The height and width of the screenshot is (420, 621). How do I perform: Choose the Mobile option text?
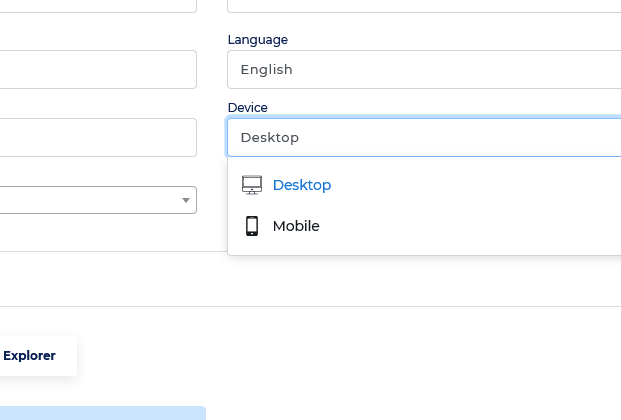pyautogui.click(x=296, y=226)
